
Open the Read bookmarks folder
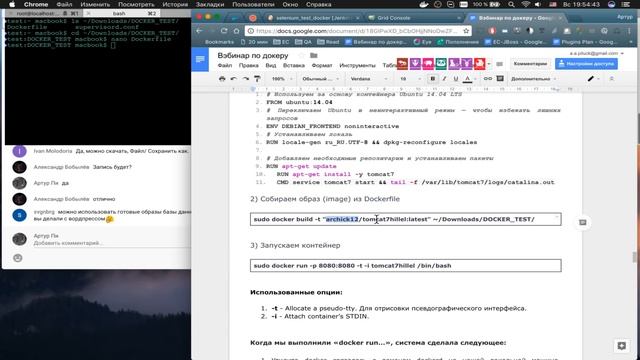pos(328,42)
